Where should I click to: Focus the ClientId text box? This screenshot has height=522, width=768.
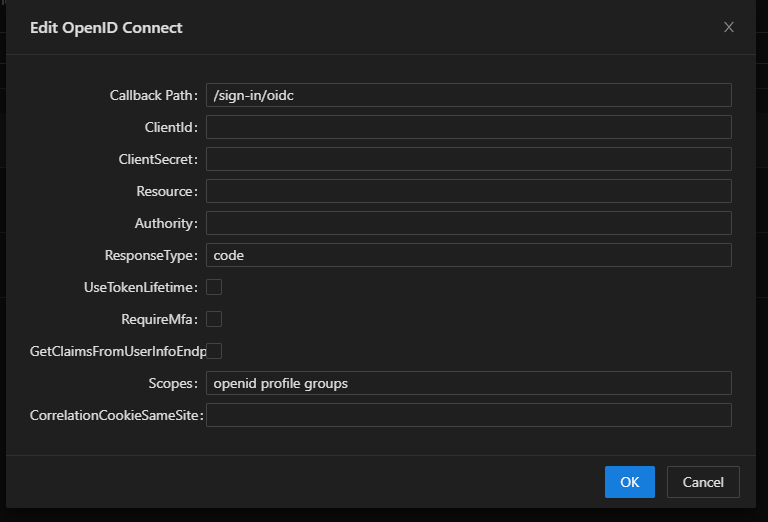[468, 127]
